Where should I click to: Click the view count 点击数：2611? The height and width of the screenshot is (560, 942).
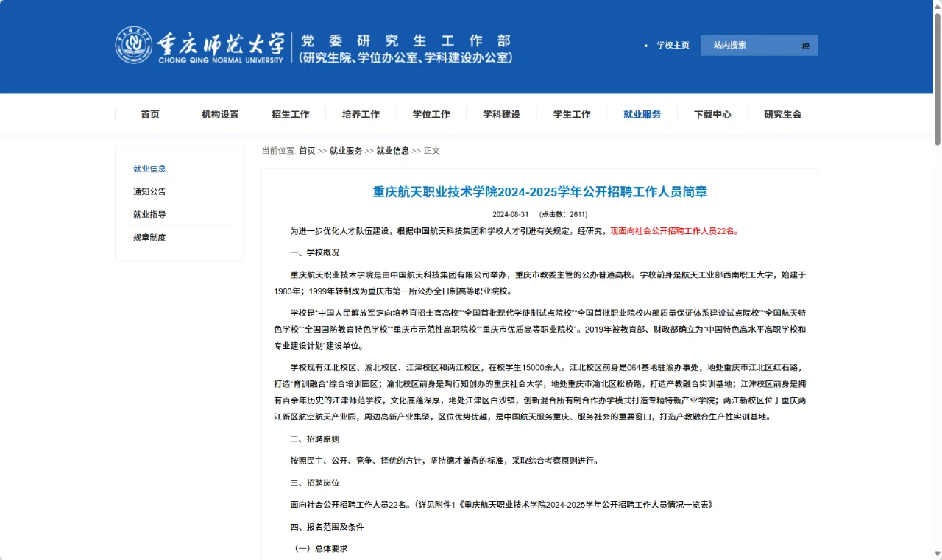[564, 215]
